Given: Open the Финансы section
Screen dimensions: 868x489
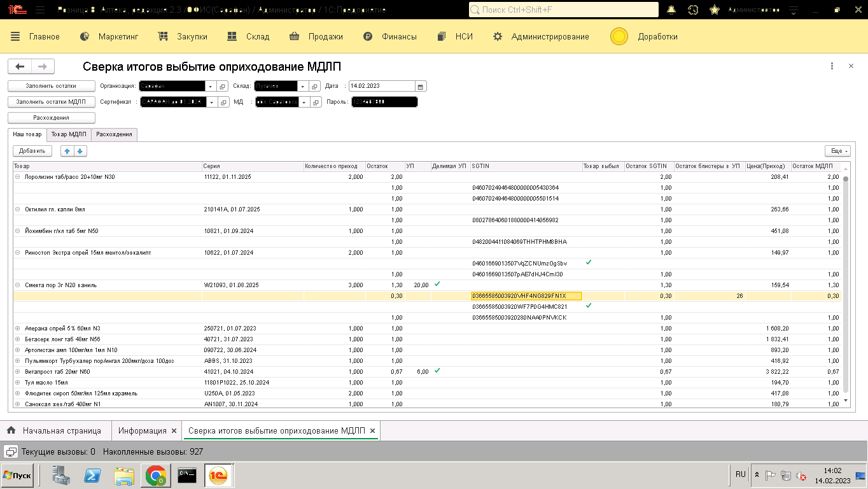Looking at the screenshot, I should [x=389, y=37].
